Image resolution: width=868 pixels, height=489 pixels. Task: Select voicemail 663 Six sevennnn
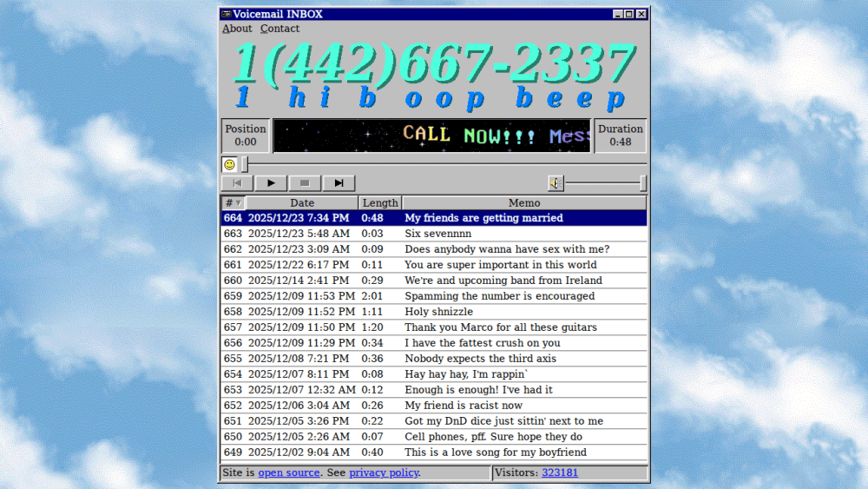coord(433,234)
